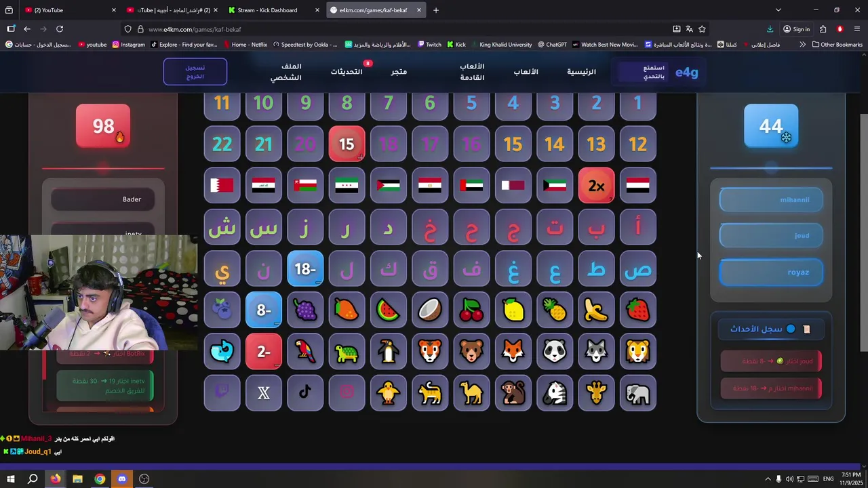The width and height of the screenshot is (868, 488).
Task: Choose the giraffe tile
Action: [x=596, y=393]
